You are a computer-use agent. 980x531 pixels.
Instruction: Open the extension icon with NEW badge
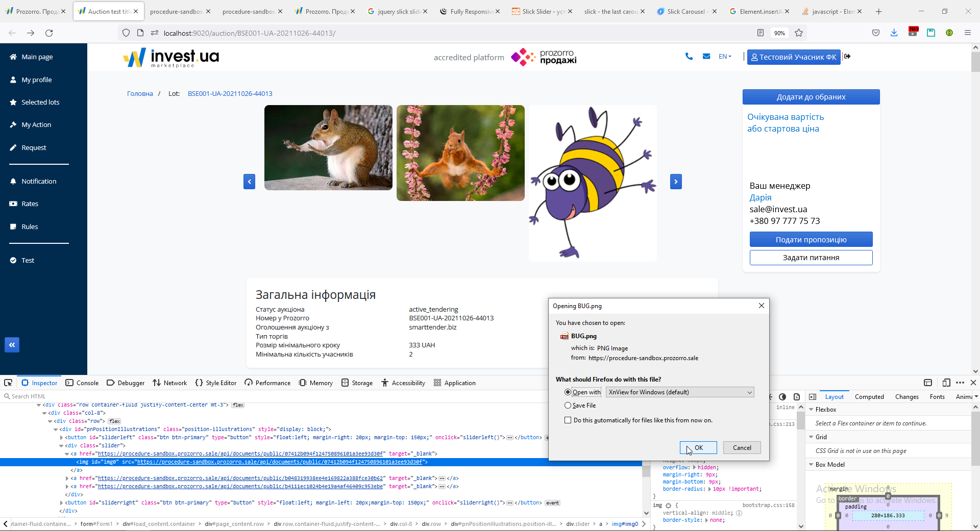[x=913, y=32]
